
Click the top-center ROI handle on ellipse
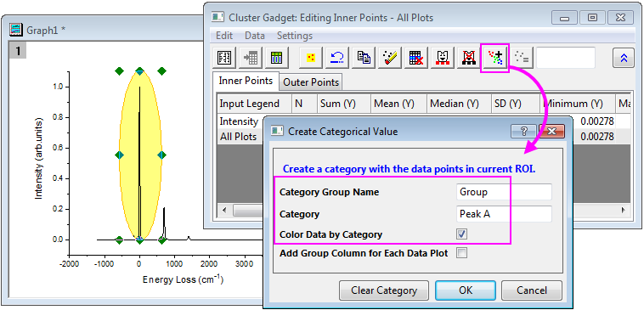coord(139,71)
